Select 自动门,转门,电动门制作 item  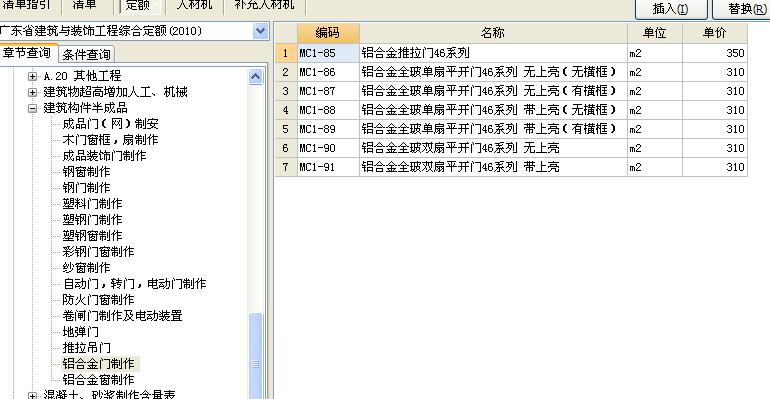coord(135,284)
